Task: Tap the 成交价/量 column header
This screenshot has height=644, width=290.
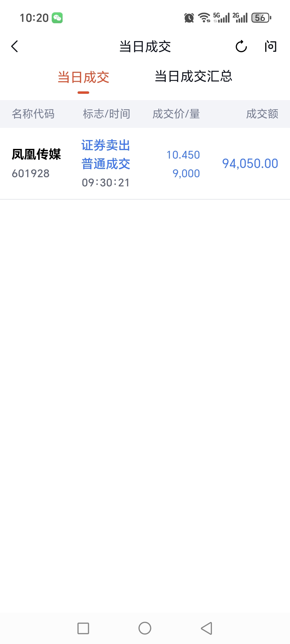Action: click(176, 114)
